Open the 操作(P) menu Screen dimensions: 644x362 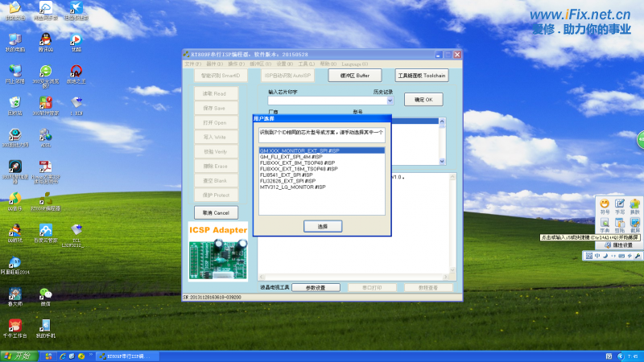pos(236,64)
